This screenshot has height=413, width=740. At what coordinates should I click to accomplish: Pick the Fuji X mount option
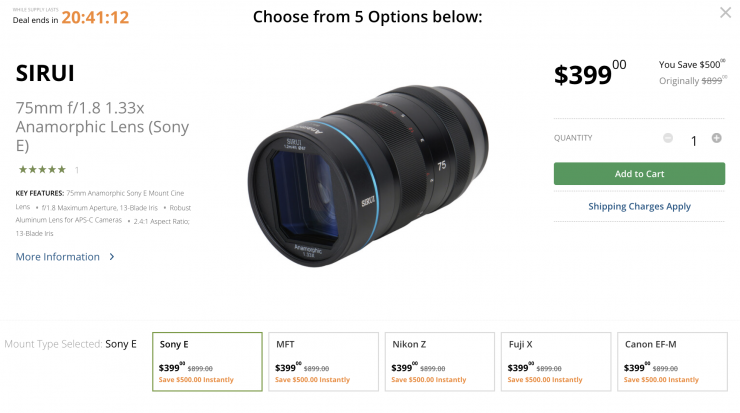[555, 361]
